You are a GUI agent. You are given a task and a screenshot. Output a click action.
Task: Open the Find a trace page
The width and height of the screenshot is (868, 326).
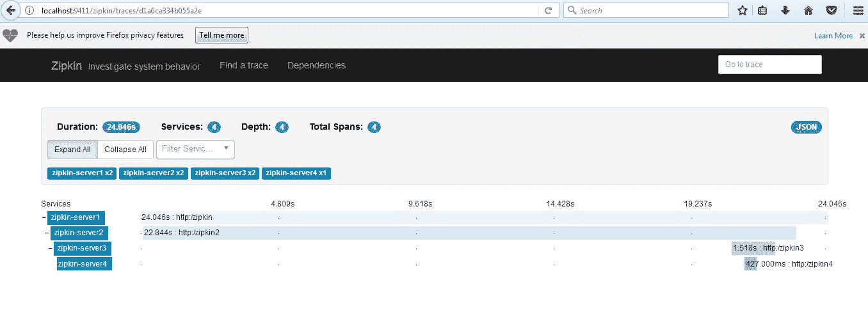coord(244,65)
